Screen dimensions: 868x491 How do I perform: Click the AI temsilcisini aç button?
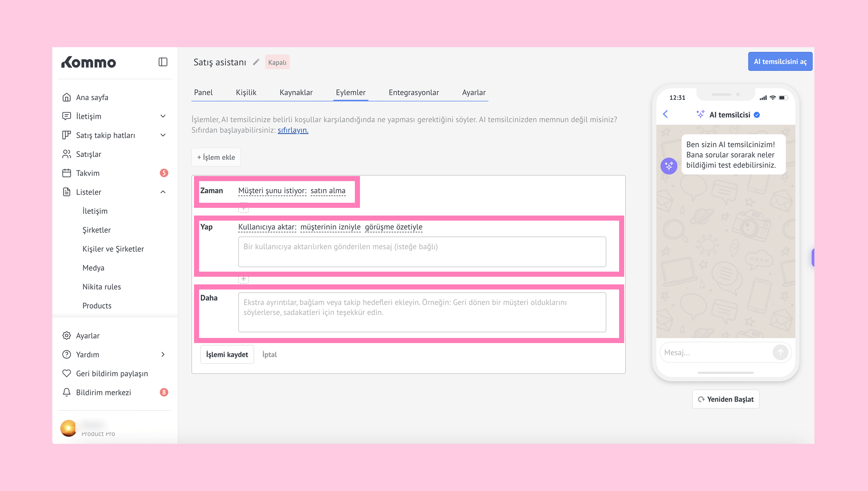(x=780, y=61)
